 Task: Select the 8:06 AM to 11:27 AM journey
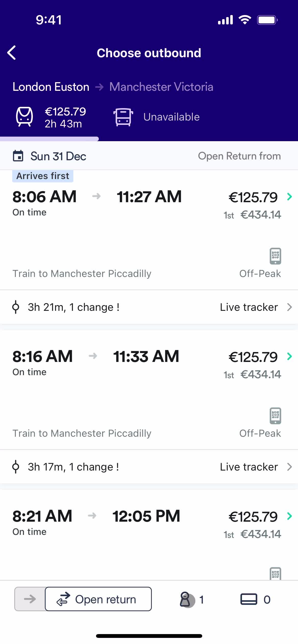tap(149, 230)
